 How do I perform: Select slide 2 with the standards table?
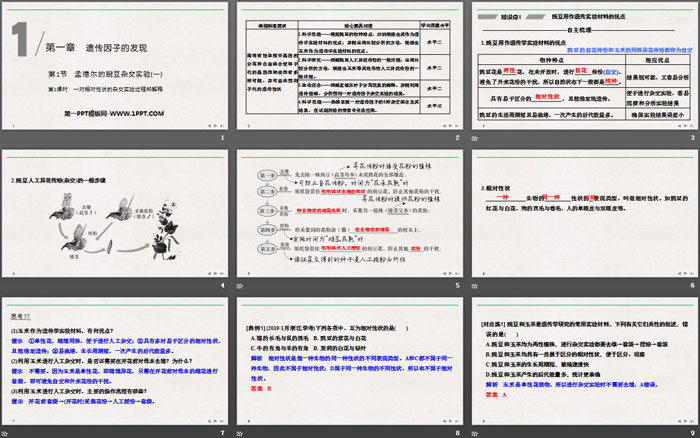[x=349, y=67]
